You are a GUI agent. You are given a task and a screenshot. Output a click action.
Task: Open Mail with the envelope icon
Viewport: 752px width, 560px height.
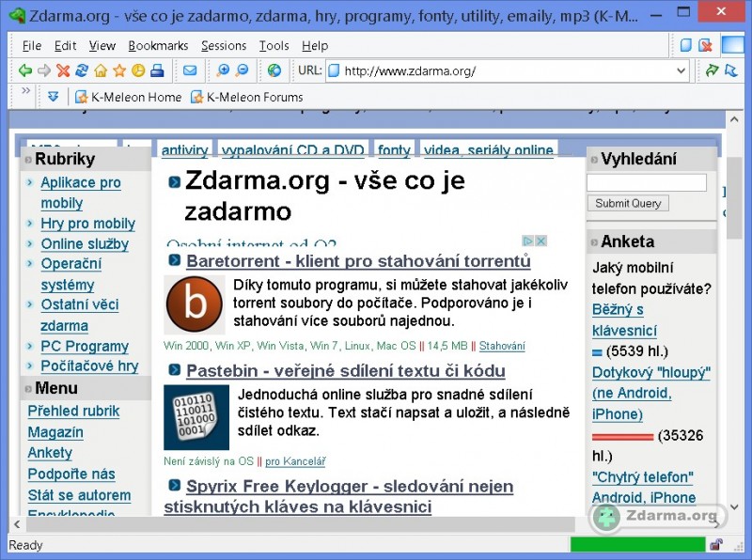pos(190,70)
